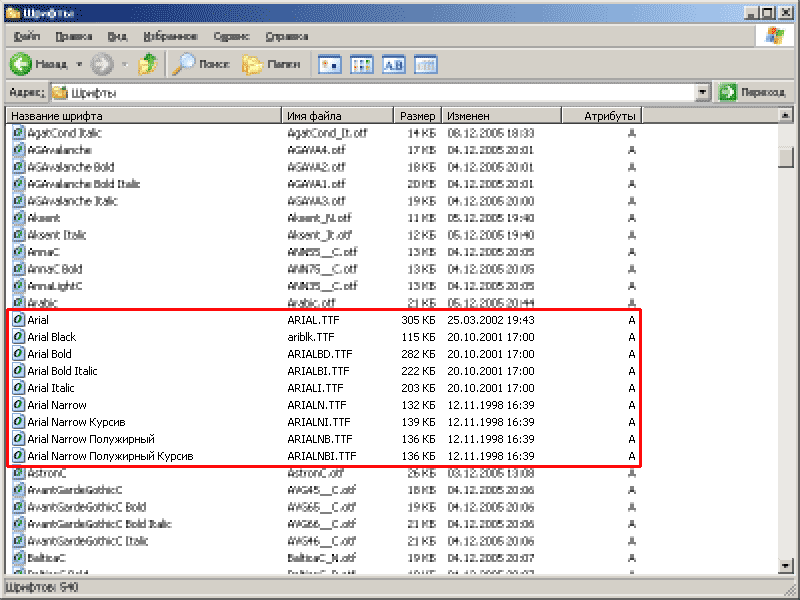Select the AnnaLightC font row

(x=55, y=286)
